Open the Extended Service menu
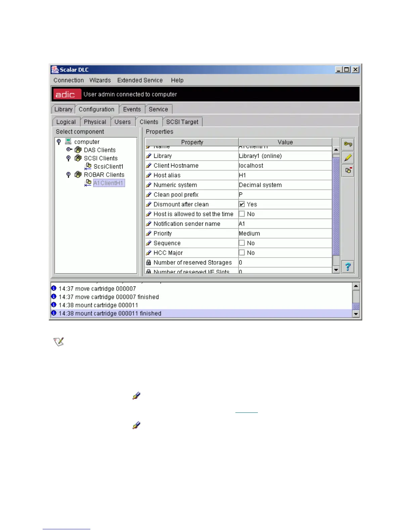This screenshot has height=532, width=411. click(x=140, y=80)
